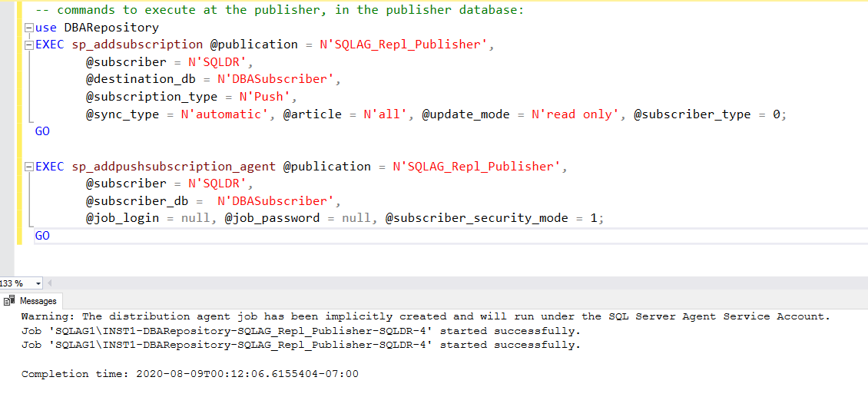Viewport: 868px width, 397px height.
Task: Click the Messages tab icon
Action: (x=10, y=301)
